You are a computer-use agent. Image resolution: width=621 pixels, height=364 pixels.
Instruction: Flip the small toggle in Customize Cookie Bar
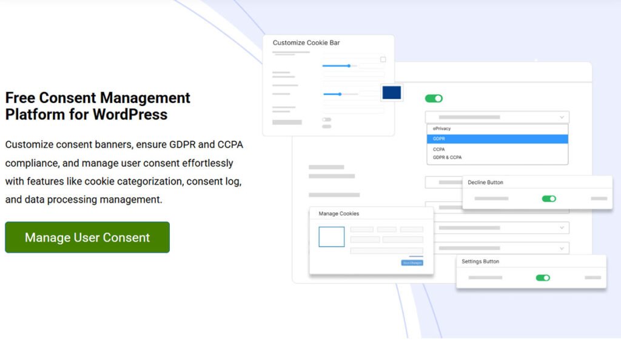(326, 119)
